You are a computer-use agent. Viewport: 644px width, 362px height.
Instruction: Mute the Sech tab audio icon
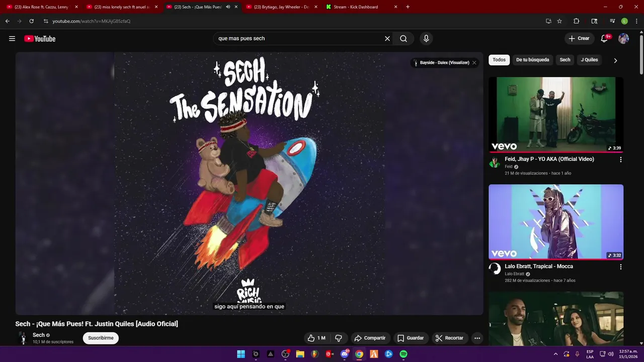pos(228,7)
